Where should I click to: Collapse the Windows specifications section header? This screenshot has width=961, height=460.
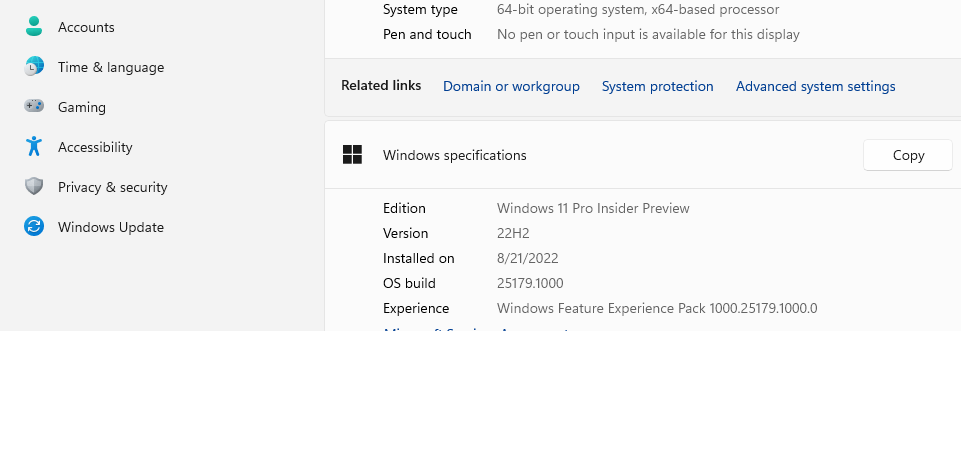(600, 155)
